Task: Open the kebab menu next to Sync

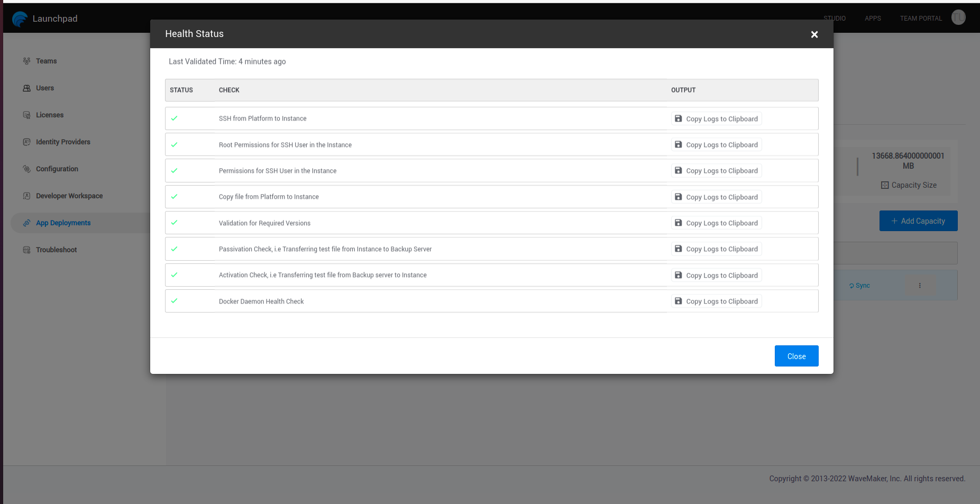Action: pyautogui.click(x=920, y=285)
